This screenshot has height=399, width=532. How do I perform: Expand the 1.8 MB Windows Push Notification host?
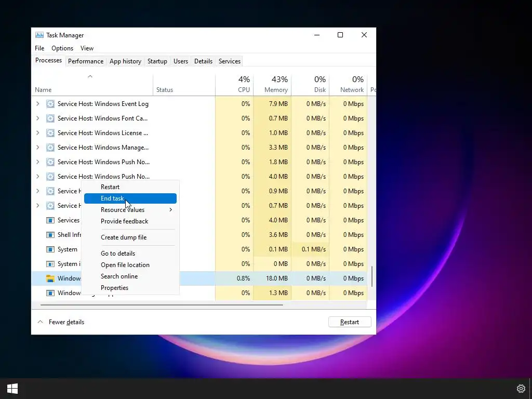(37, 162)
